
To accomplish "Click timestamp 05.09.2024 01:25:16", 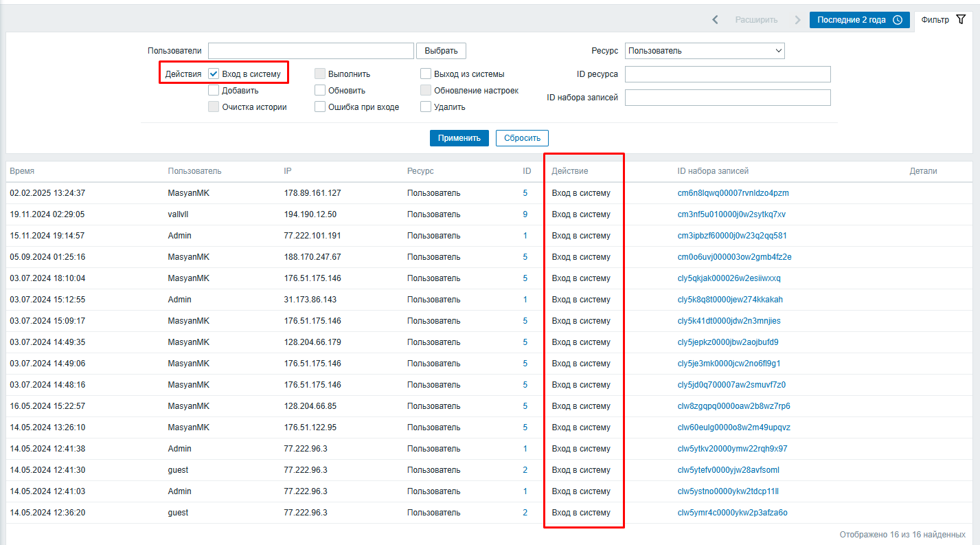I will (47, 257).
